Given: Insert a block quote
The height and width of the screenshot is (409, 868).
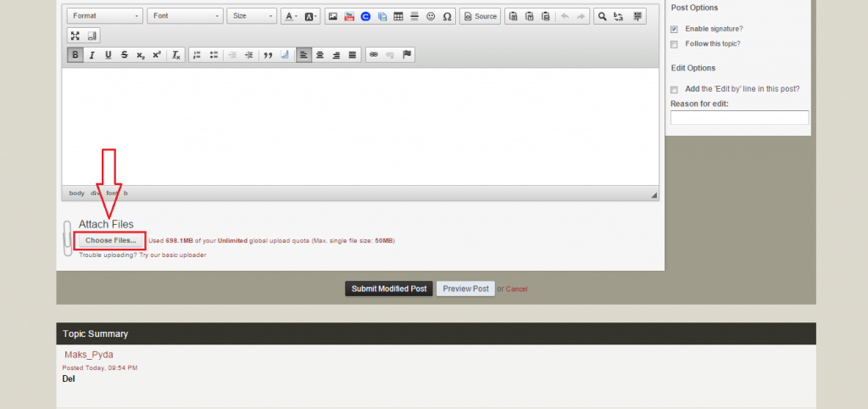Looking at the screenshot, I should coord(268,54).
